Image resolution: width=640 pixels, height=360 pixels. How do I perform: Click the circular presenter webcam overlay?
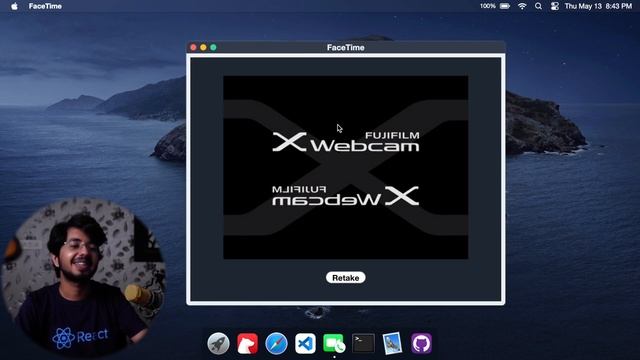click(x=84, y=278)
